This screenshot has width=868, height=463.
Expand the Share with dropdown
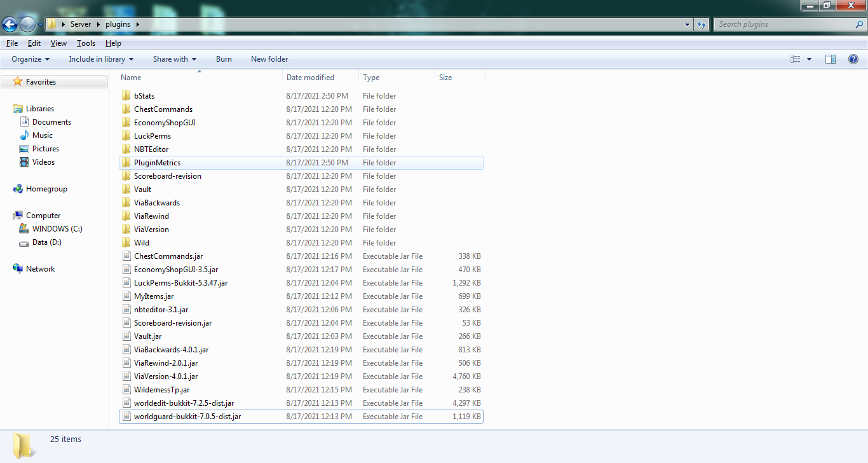click(175, 59)
